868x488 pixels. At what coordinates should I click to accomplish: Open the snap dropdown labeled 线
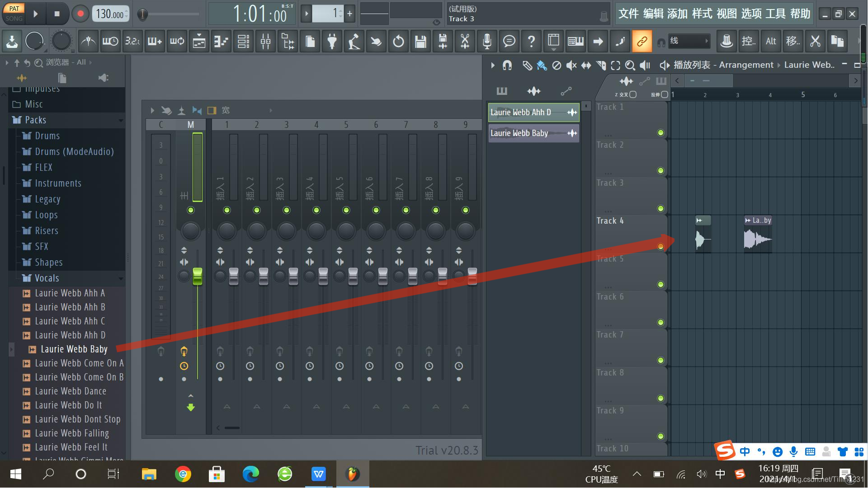click(x=689, y=42)
